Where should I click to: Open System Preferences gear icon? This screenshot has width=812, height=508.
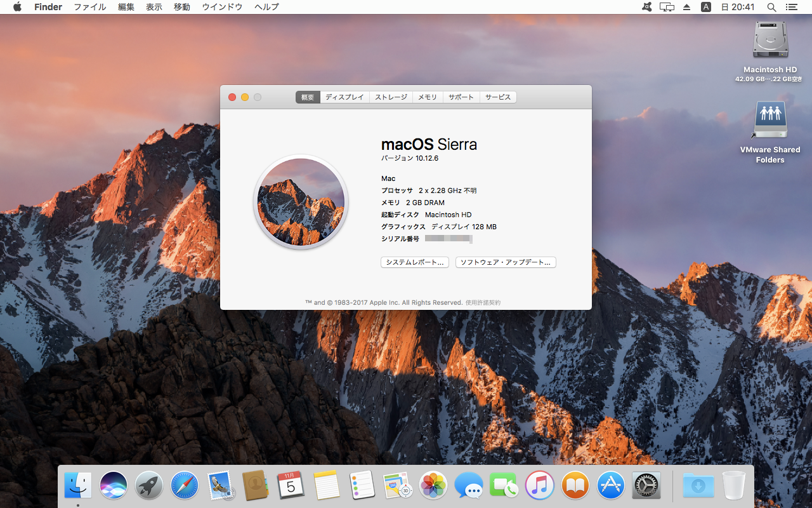click(x=646, y=486)
